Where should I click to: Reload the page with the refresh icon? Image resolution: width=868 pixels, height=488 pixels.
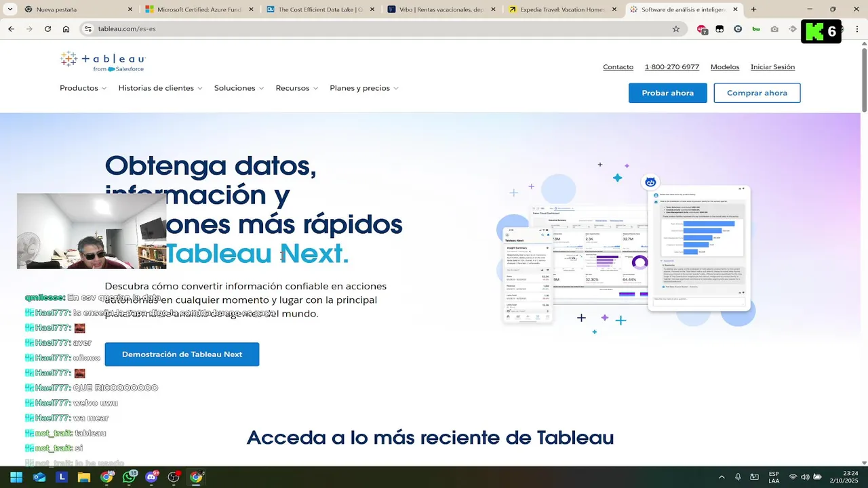47,29
